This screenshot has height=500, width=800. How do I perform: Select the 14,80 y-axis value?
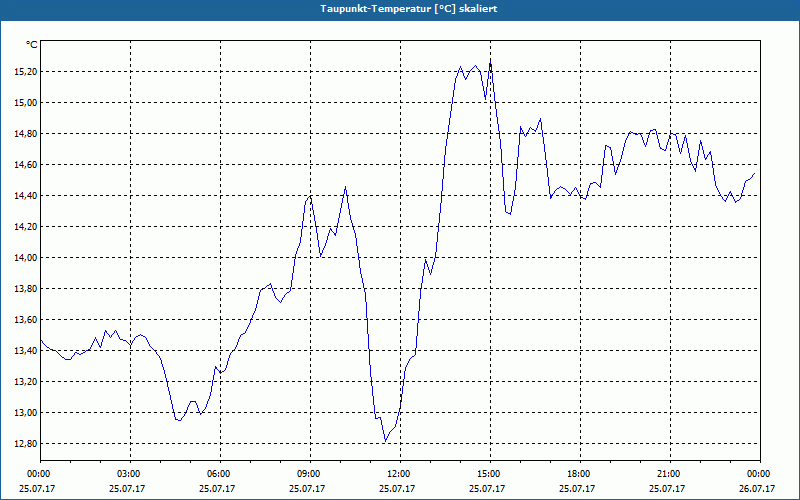(x=26, y=134)
